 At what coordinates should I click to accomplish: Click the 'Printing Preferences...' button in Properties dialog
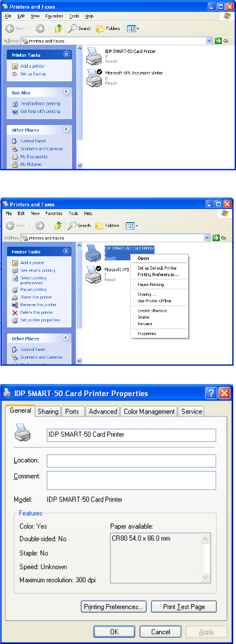coord(113,606)
